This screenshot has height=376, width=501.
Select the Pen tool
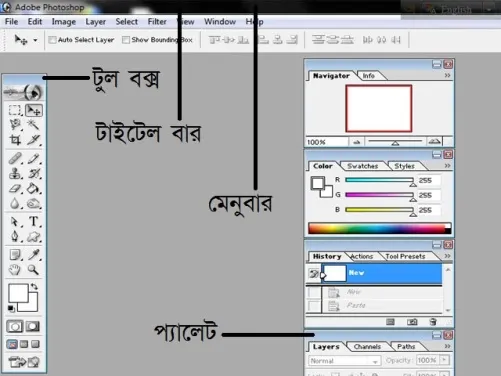(15, 236)
